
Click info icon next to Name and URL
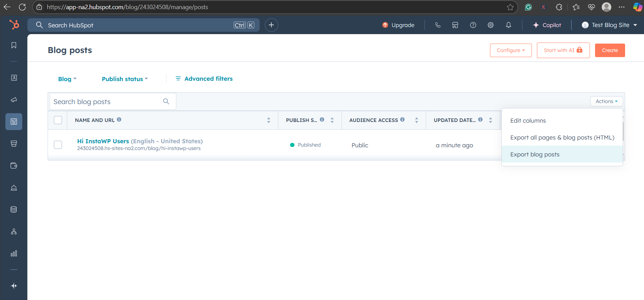(x=119, y=120)
